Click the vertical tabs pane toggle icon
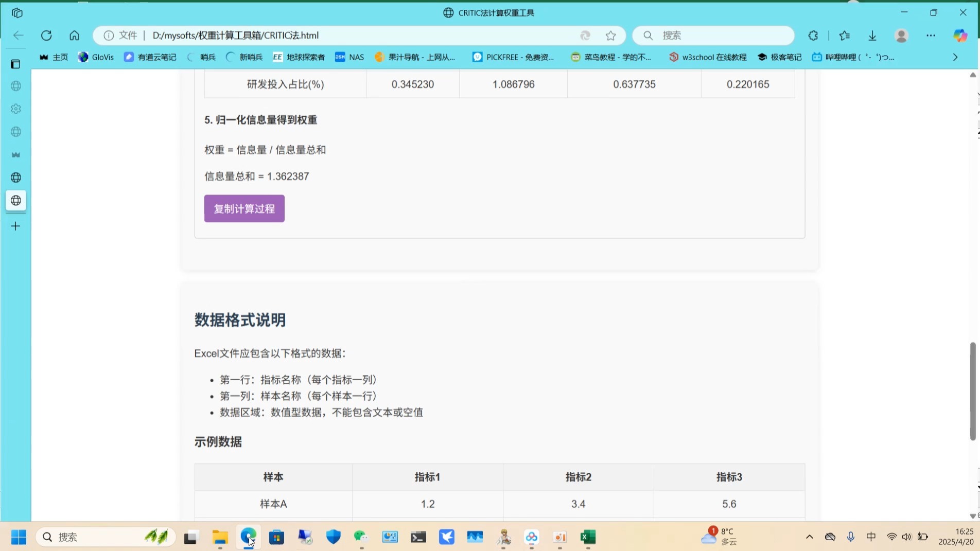Screen dimensions: 980x551 [x=16, y=64]
